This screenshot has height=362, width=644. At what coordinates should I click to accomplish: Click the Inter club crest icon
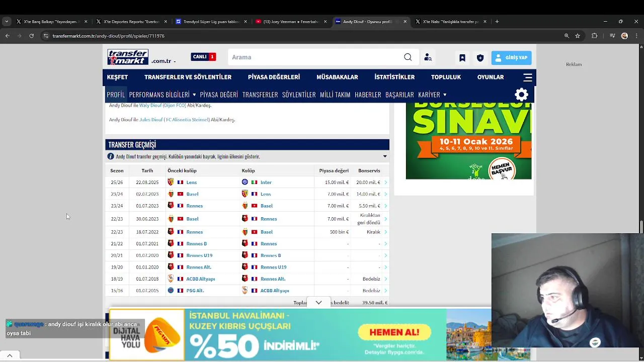pos(245,182)
